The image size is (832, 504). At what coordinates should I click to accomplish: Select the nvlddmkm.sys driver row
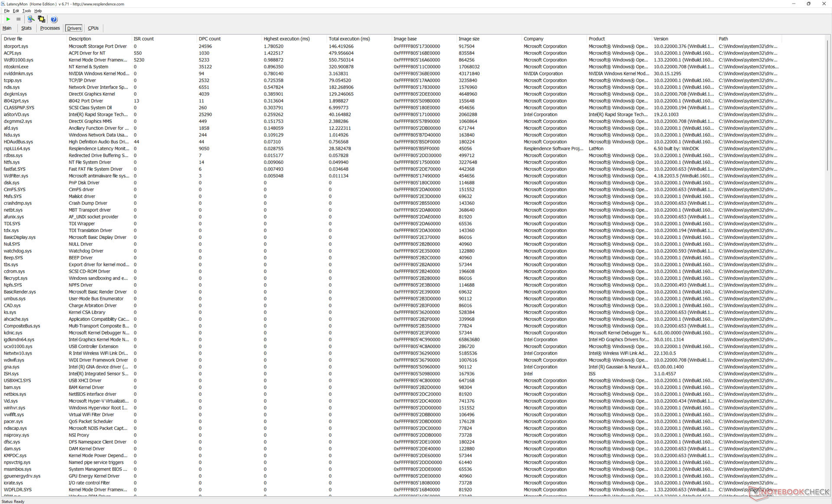coord(18,74)
